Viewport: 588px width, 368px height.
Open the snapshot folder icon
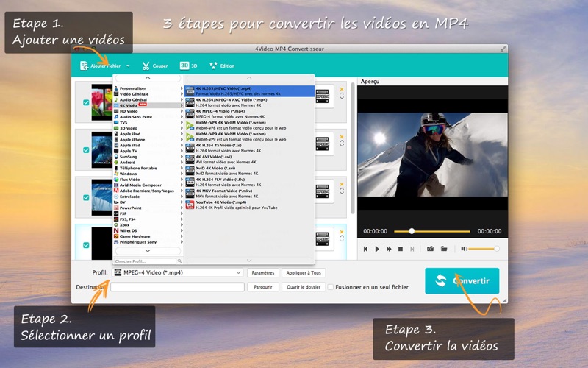(x=444, y=249)
